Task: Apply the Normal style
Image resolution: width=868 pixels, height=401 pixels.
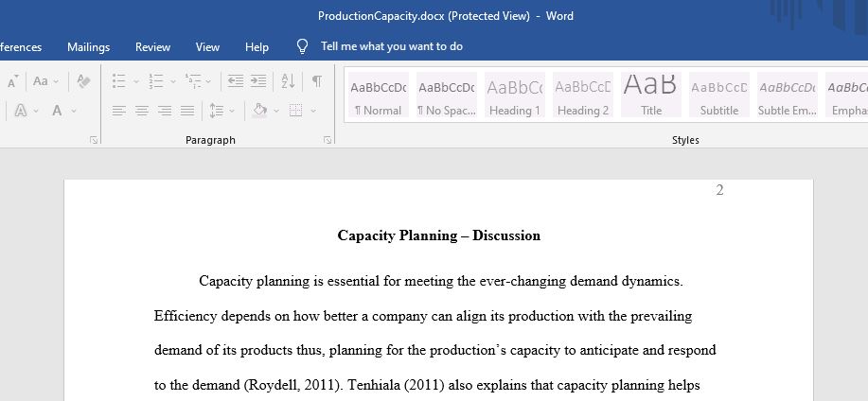Action: (x=379, y=95)
